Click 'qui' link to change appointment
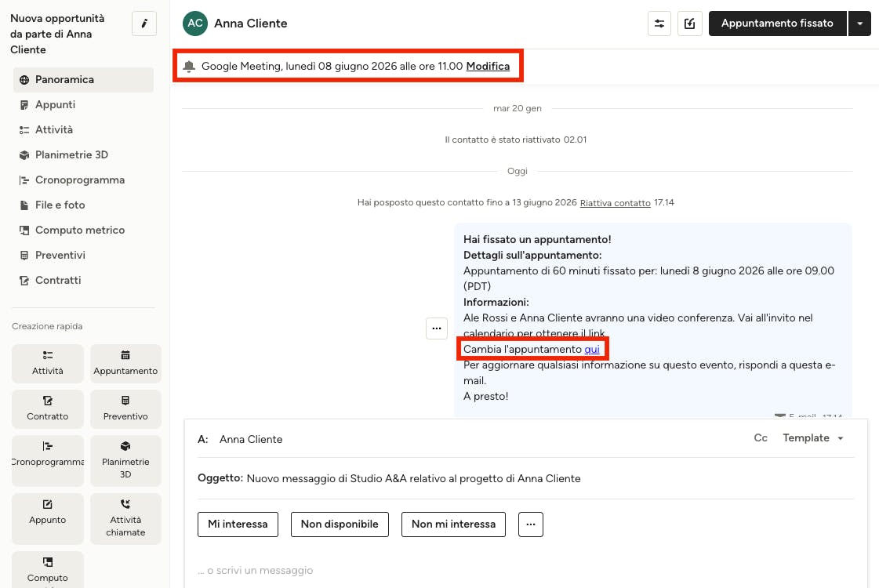 (592, 349)
